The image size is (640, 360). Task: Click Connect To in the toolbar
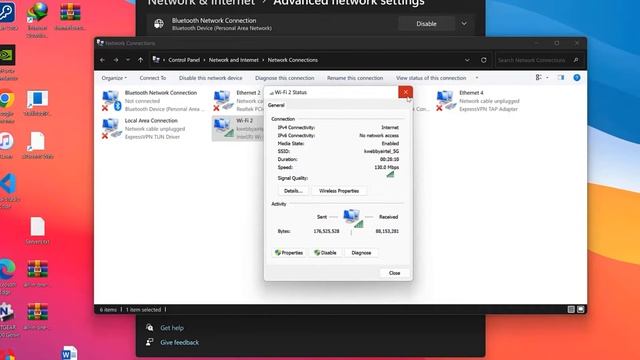[153, 78]
